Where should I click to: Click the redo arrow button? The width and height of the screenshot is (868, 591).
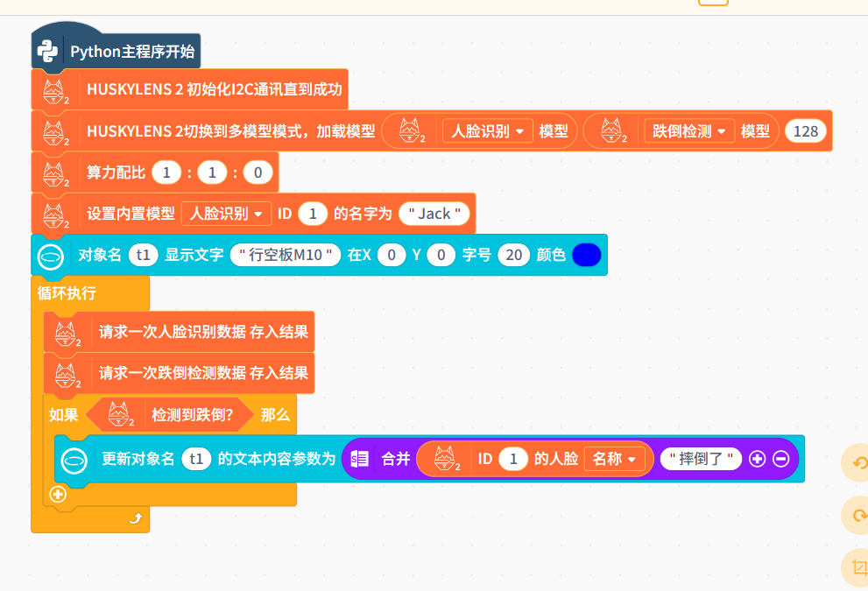pyautogui.click(x=857, y=517)
